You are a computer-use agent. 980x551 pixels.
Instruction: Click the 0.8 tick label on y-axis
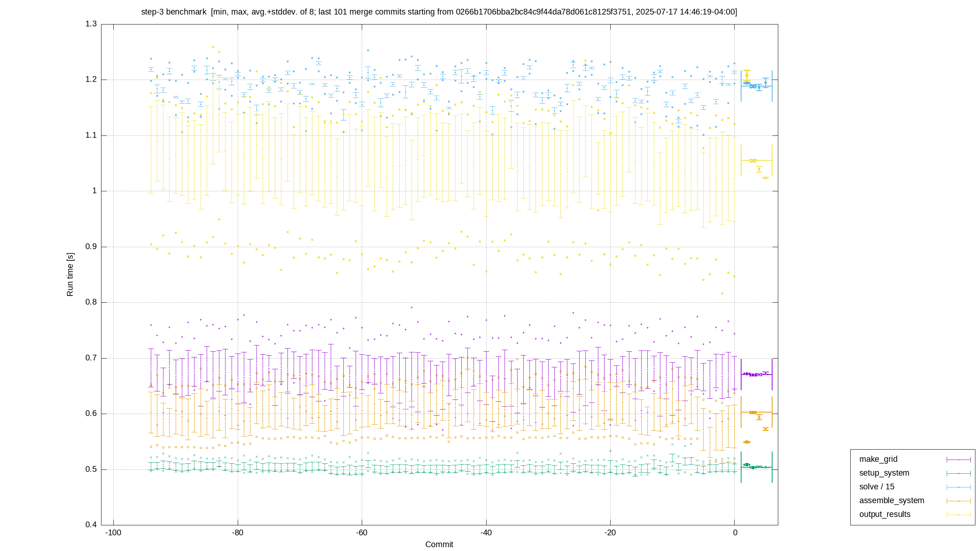coord(91,302)
